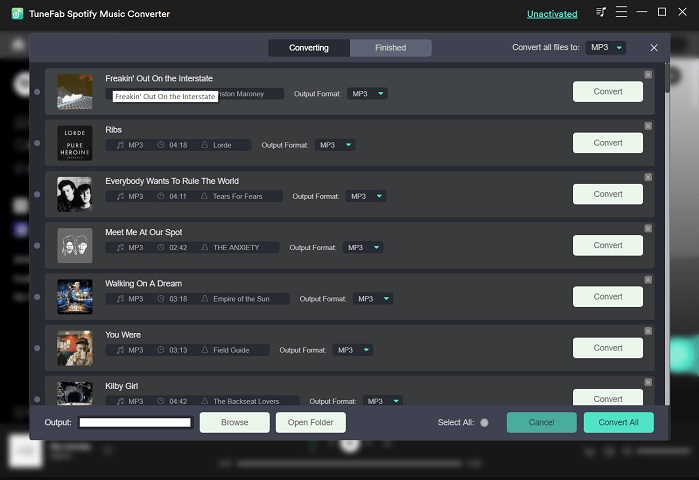Open output format dropdown for Kilby Girl
The width and height of the screenshot is (699, 480).
pyautogui.click(x=382, y=401)
